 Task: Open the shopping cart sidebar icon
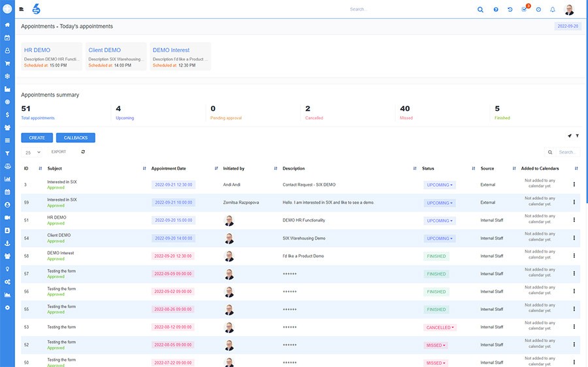click(x=7, y=63)
